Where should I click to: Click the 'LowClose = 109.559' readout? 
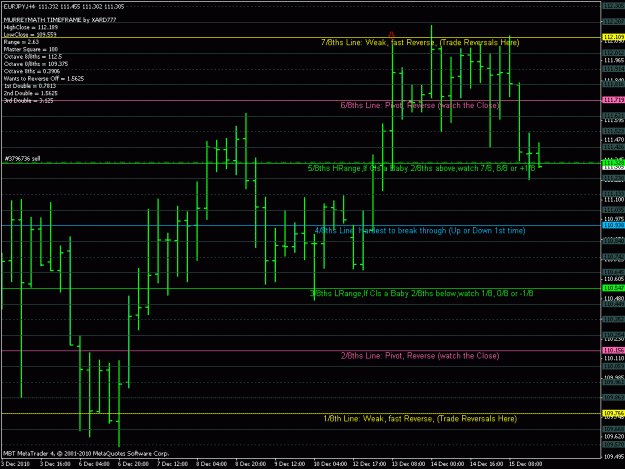pos(30,35)
